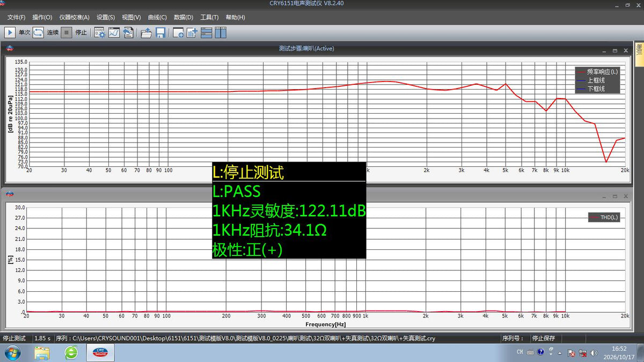Click the CRY Sound app taskbar icon
This screenshot has height=362, width=644.
[100, 353]
